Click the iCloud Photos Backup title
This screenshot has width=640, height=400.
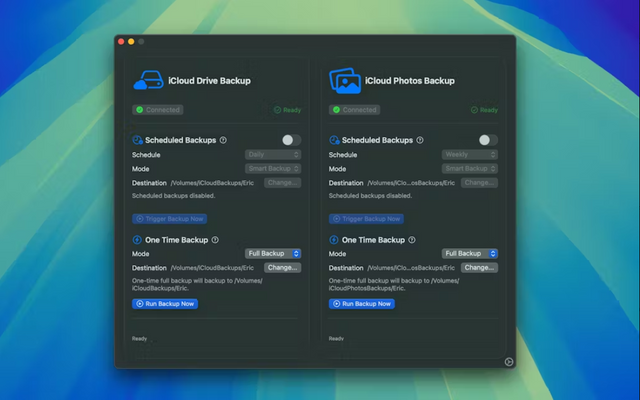pyautogui.click(x=410, y=80)
